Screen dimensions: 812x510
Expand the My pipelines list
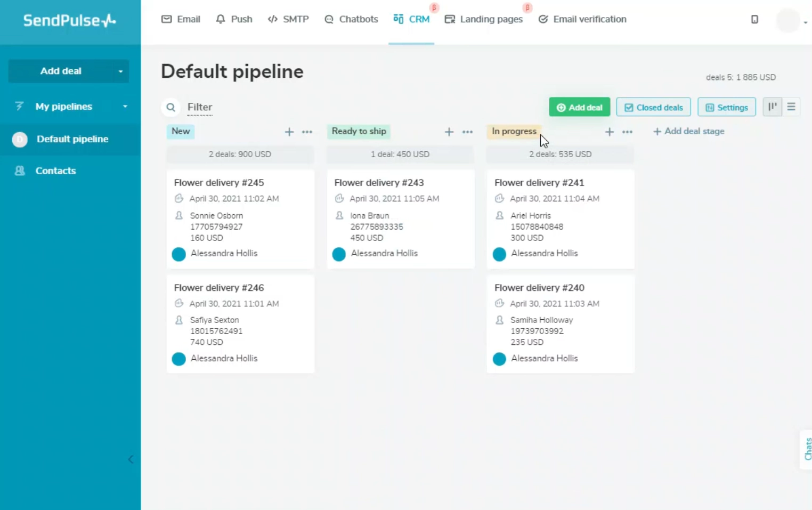click(x=126, y=107)
